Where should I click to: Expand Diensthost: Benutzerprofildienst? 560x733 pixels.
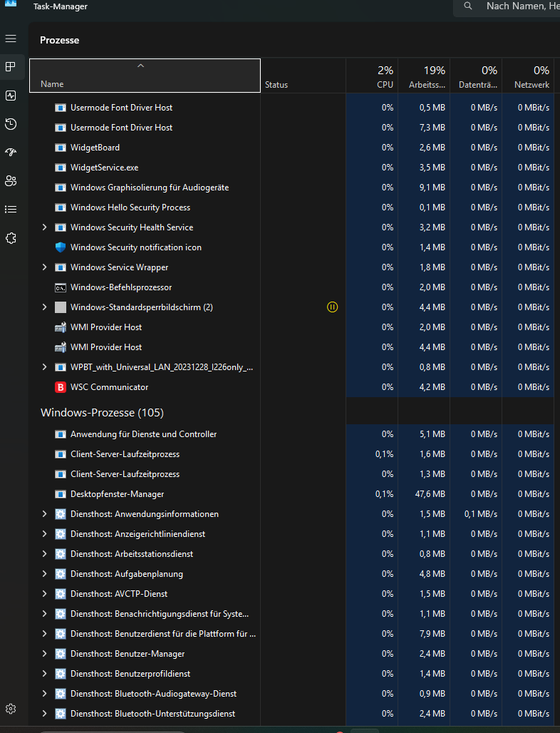(x=44, y=674)
